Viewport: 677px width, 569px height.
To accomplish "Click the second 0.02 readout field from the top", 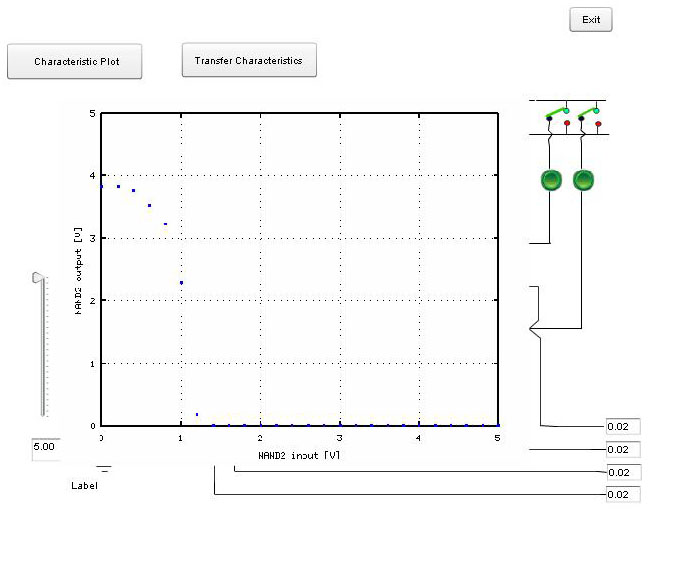I will pos(622,450).
